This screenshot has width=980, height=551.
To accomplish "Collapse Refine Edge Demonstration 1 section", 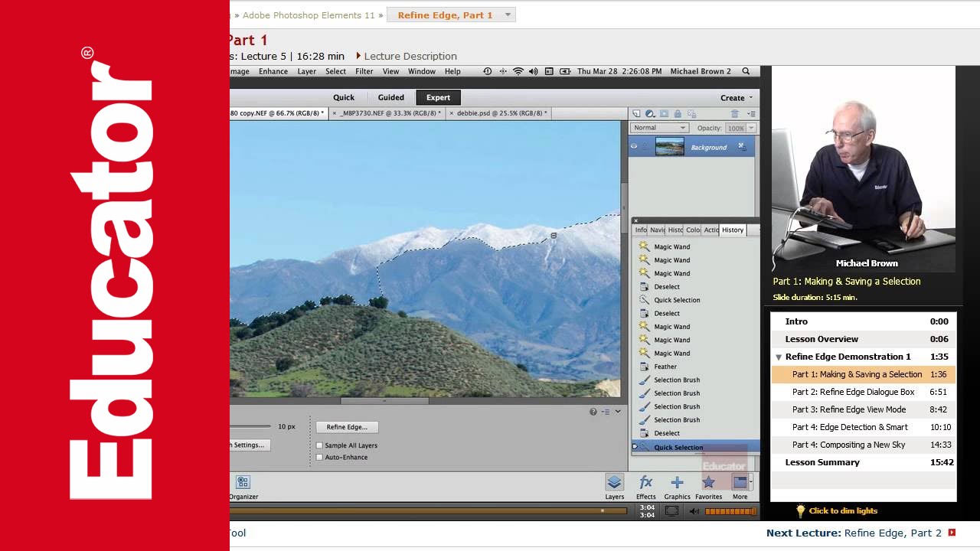I will pos(779,357).
